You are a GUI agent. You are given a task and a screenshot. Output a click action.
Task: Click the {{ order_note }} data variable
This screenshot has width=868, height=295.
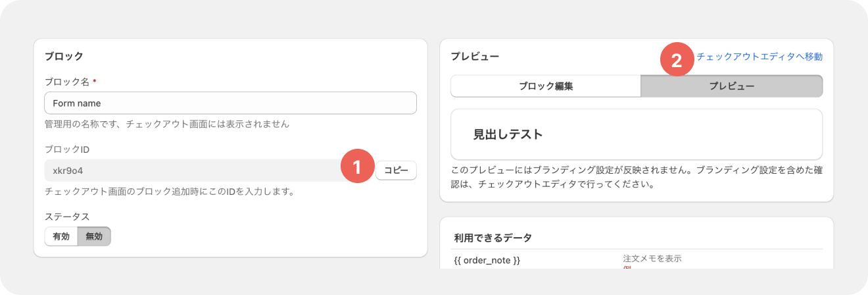coord(487,261)
